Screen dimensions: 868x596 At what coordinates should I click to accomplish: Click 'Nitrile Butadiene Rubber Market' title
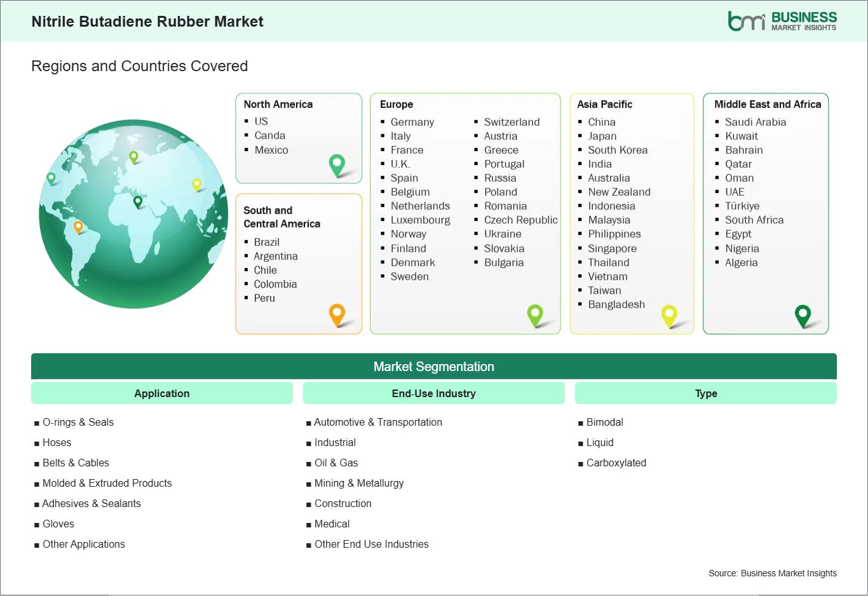tap(147, 22)
